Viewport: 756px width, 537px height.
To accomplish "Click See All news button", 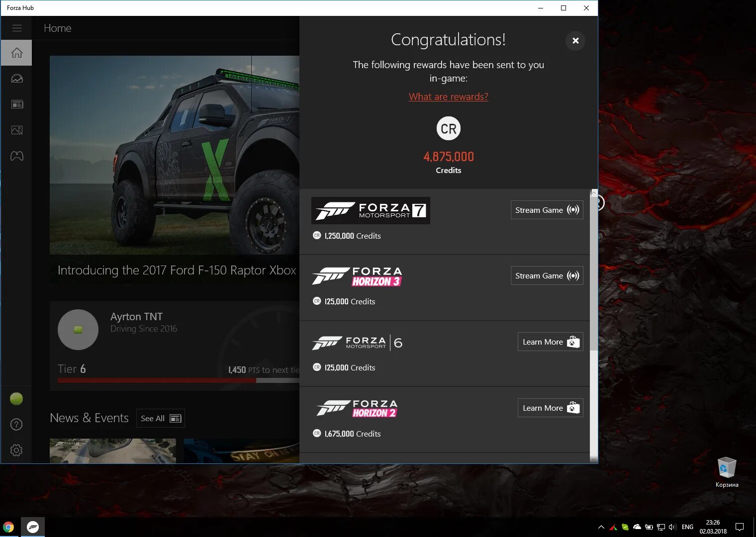I will tap(161, 418).
